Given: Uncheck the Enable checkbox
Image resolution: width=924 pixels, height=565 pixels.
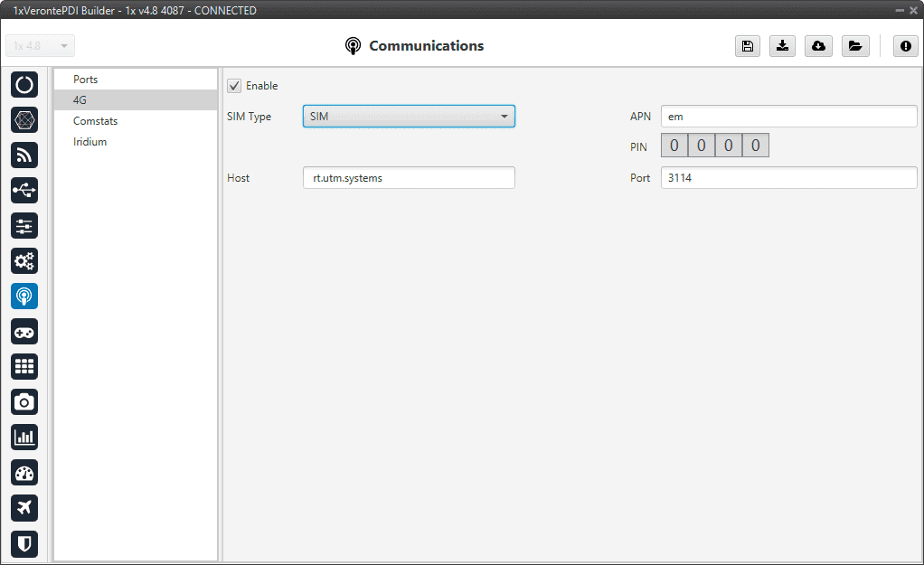Looking at the screenshot, I should pos(234,86).
